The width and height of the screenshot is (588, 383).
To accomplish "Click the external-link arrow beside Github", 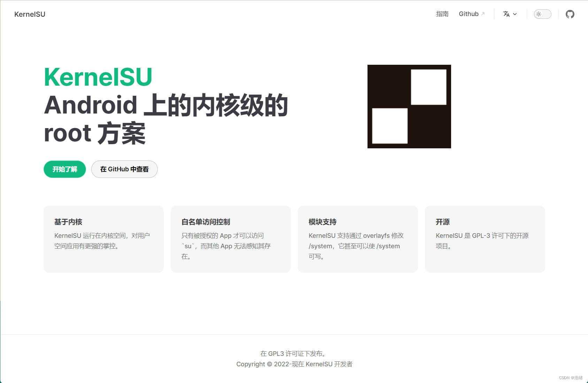I will pos(483,14).
